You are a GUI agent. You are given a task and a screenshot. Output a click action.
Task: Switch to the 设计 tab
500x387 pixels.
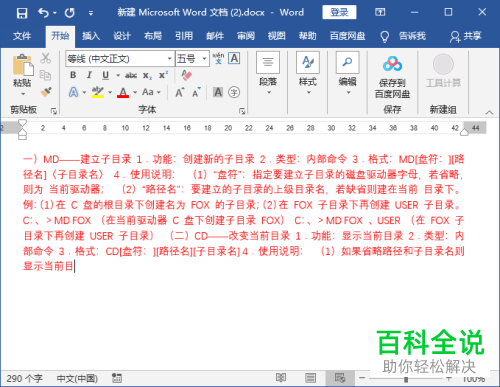coord(122,36)
